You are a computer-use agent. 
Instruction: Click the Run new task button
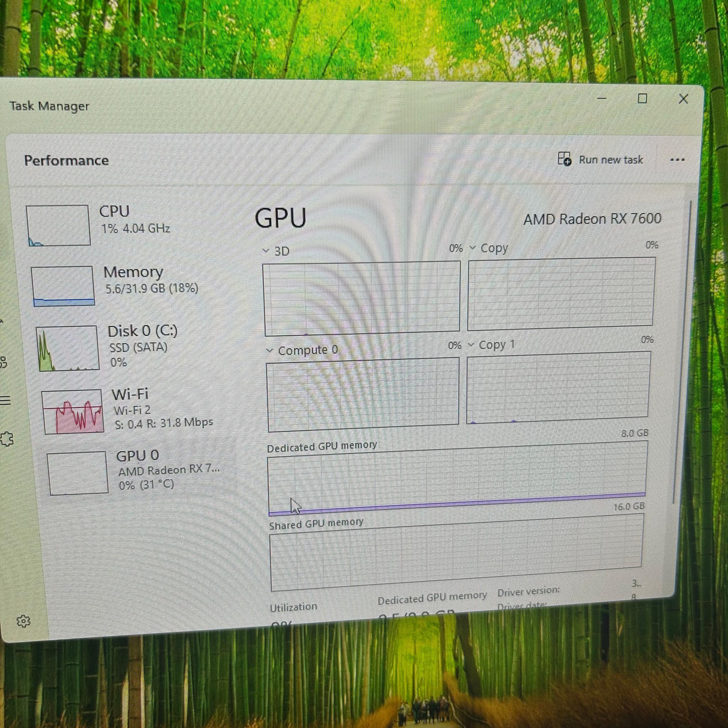pos(600,159)
